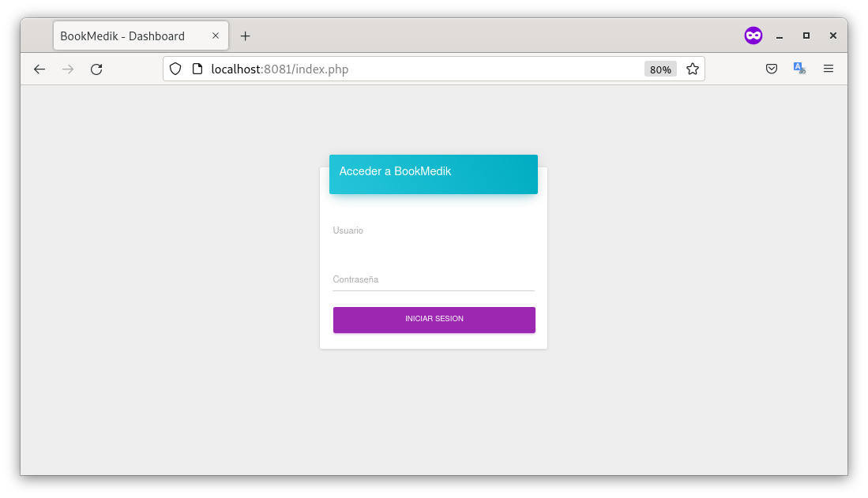Click the Contraseña password field
Viewport: 868px width, 498px height.
[x=433, y=280]
